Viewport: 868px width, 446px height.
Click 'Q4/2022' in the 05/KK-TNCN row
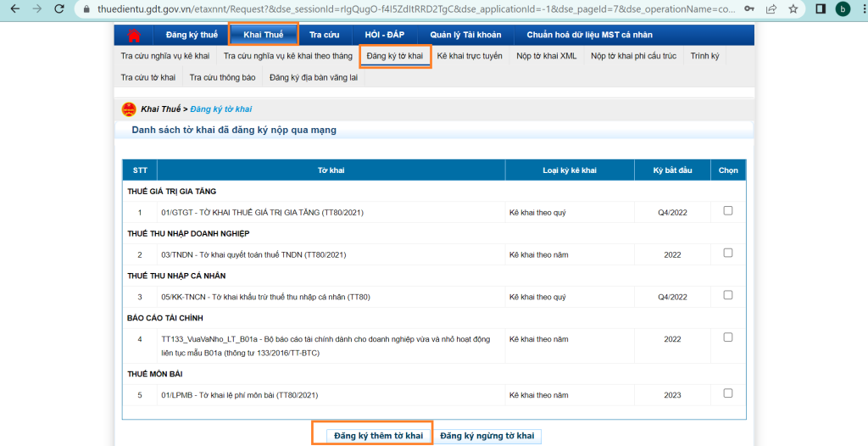672,297
